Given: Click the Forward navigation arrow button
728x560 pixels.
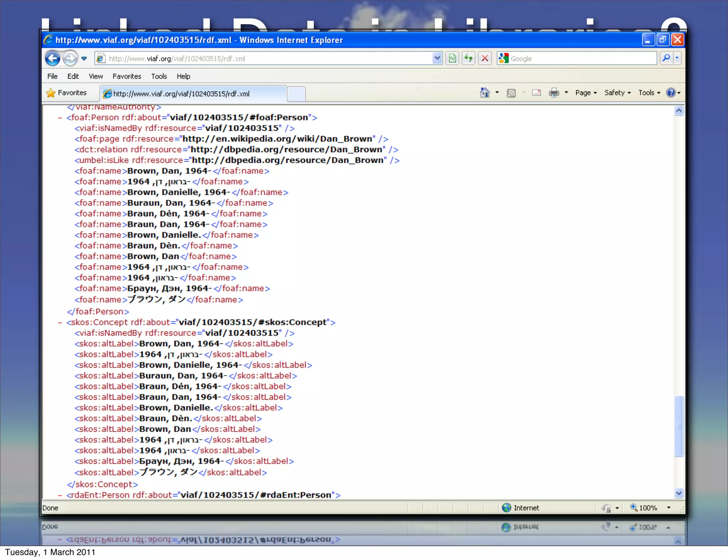Looking at the screenshot, I should pos(70,58).
